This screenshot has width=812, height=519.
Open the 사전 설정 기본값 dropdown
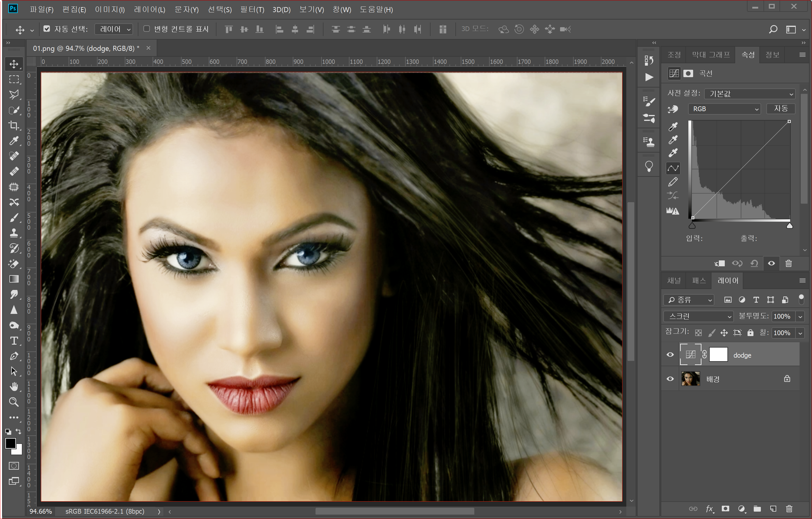pyautogui.click(x=750, y=94)
